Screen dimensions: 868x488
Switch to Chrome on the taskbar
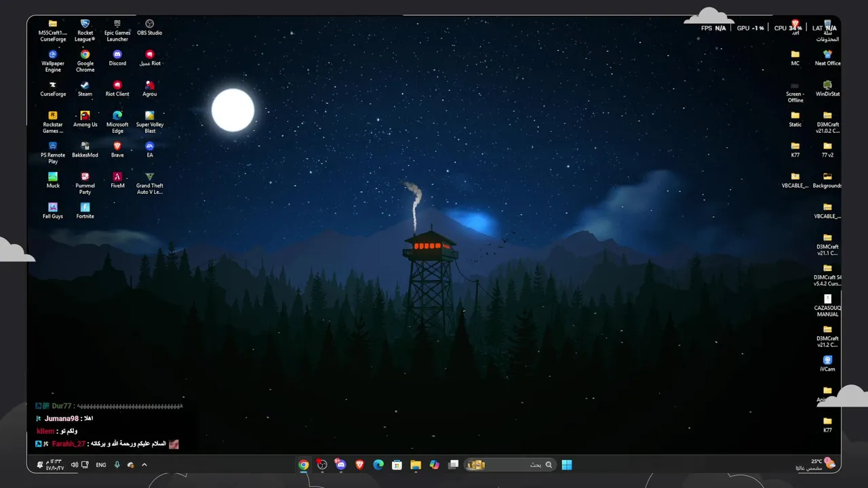point(303,465)
